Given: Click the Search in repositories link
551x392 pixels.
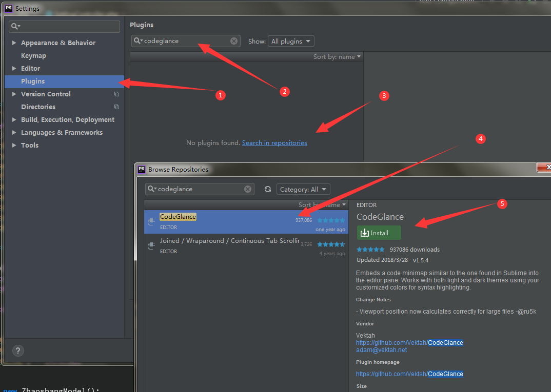Looking at the screenshot, I should click(274, 143).
